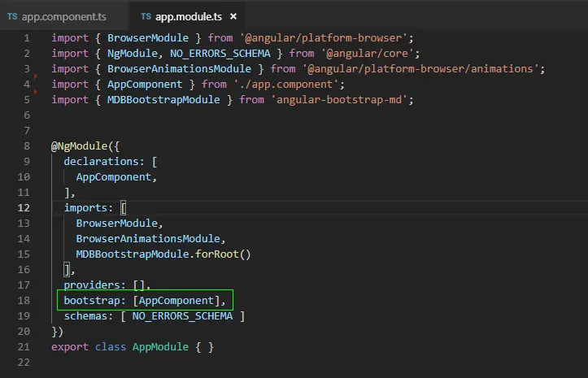Click '@angular/platform-browser' string on line 1
This screenshot has height=378, width=588.
323,38
